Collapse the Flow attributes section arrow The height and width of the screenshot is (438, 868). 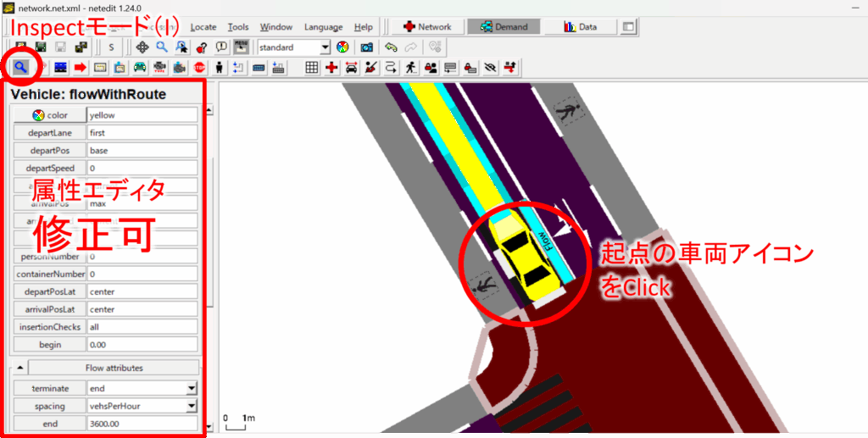(20, 368)
